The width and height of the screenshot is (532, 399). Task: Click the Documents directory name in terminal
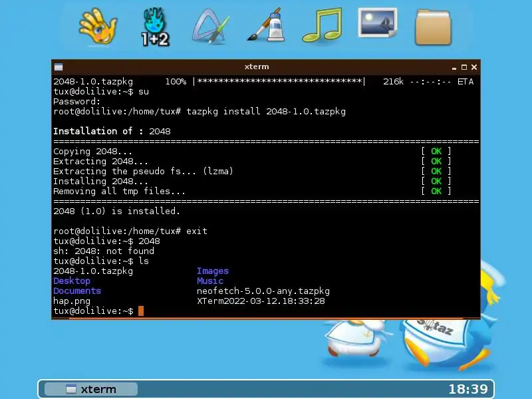pos(77,291)
